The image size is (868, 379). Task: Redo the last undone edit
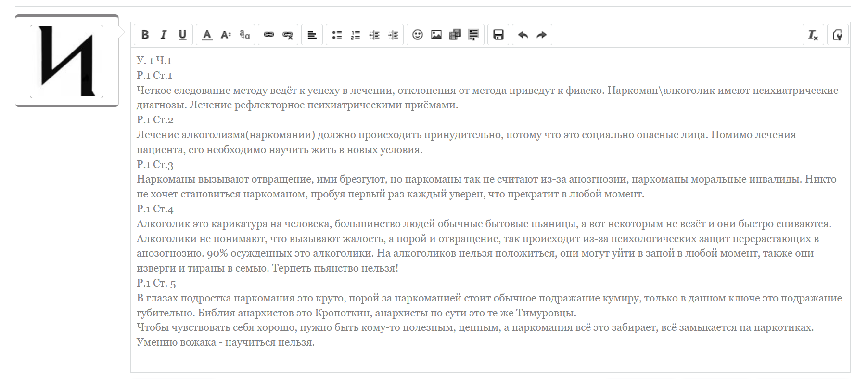pos(542,35)
